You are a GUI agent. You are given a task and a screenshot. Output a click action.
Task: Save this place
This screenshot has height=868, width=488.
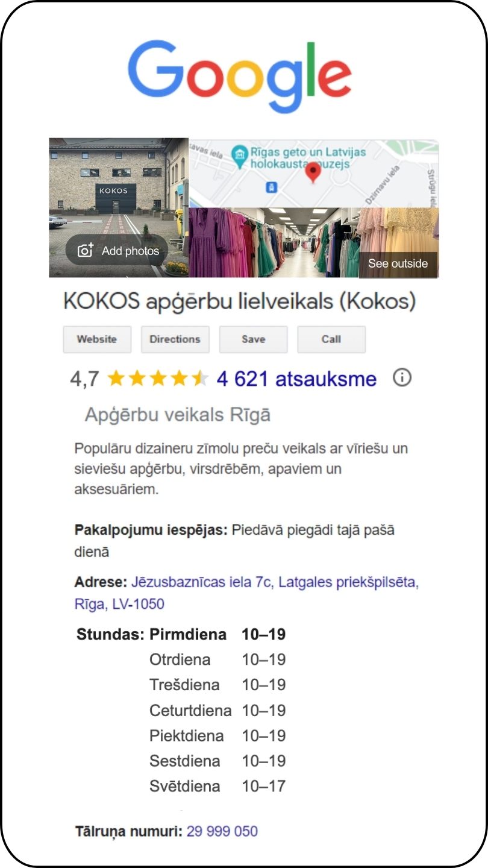coord(254,339)
